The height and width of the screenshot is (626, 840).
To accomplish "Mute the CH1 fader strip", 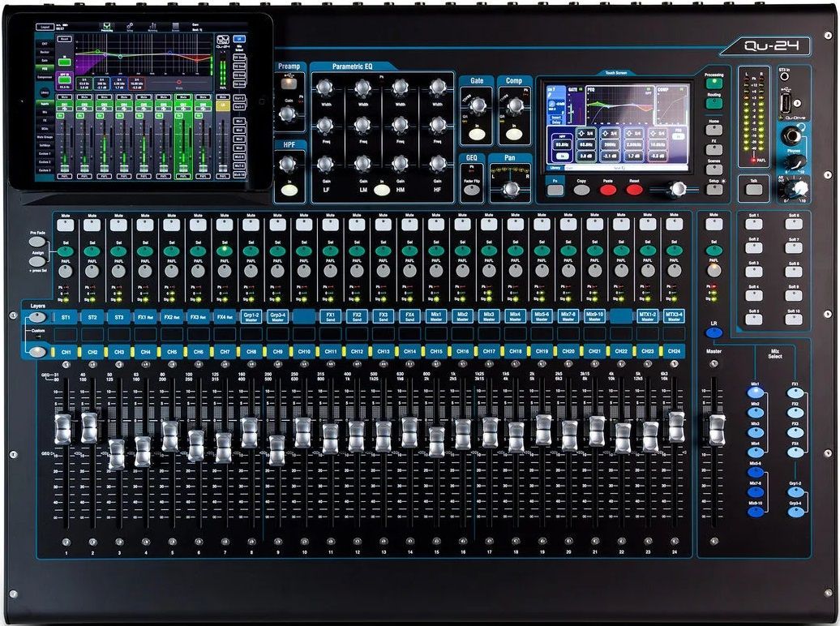I will 66,225.
